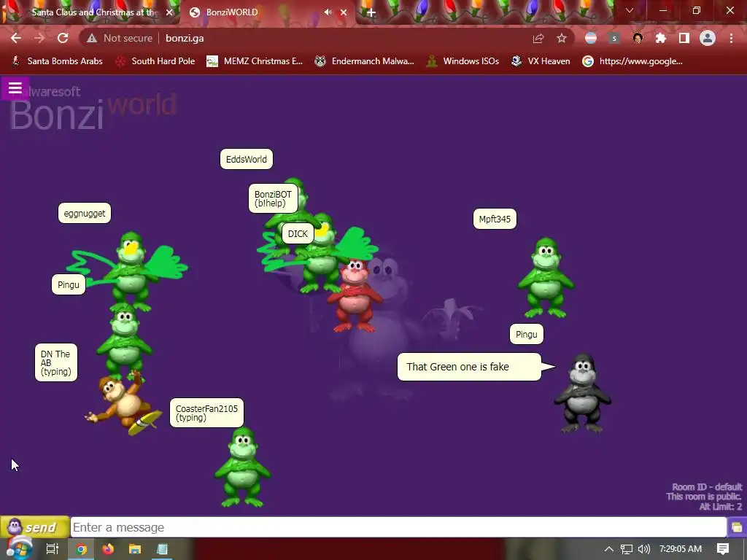Open File Explorer from taskbar
Screen dimensions: 747x560
135,549
